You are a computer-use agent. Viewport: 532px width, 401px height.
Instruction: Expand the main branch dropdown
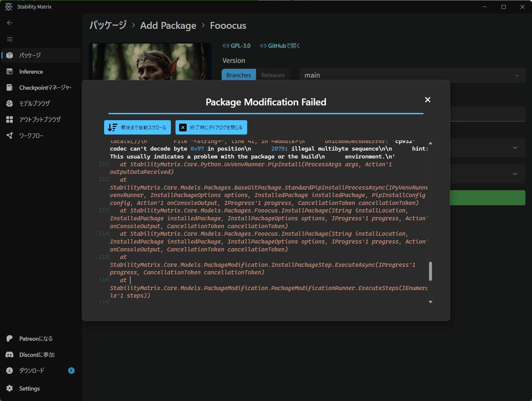point(412,75)
